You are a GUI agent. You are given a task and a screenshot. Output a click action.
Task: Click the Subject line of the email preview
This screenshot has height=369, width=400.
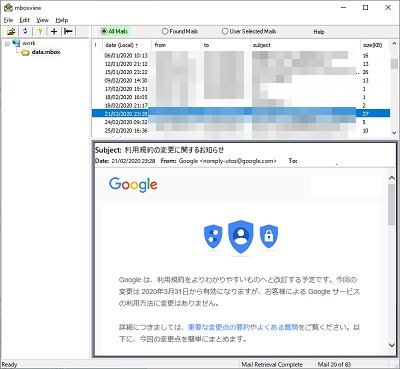coord(160,150)
